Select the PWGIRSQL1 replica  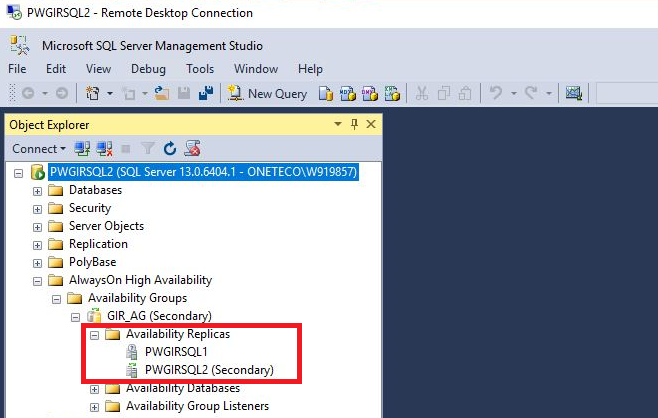pyautogui.click(x=176, y=352)
